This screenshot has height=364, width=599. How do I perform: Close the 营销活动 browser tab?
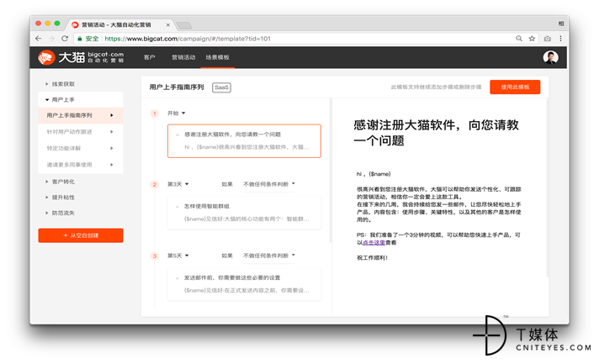point(167,25)
